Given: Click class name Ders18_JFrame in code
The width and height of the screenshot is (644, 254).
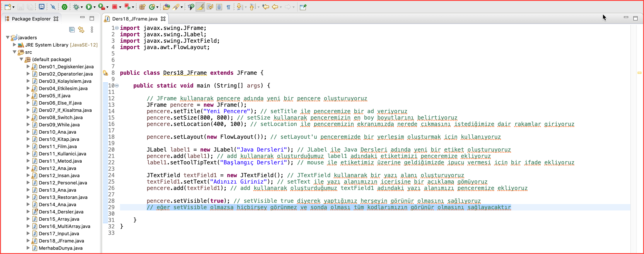Looking at the screenshot, I should pos(185,73).
